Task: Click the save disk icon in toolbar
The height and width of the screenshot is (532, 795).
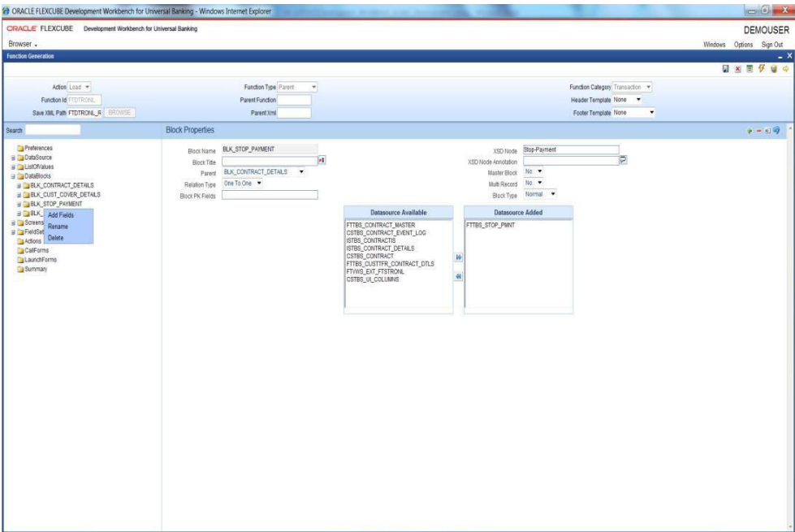Action: 725,69
